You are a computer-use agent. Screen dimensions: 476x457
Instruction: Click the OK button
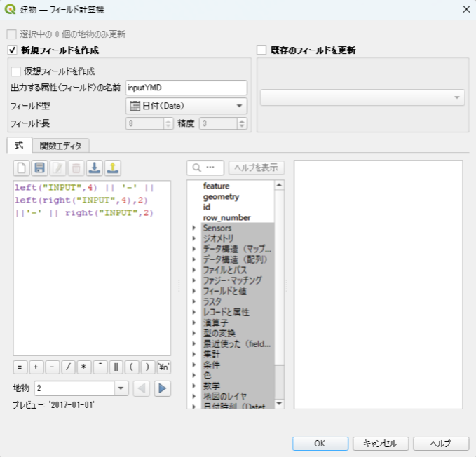click(x=320, y=444)
